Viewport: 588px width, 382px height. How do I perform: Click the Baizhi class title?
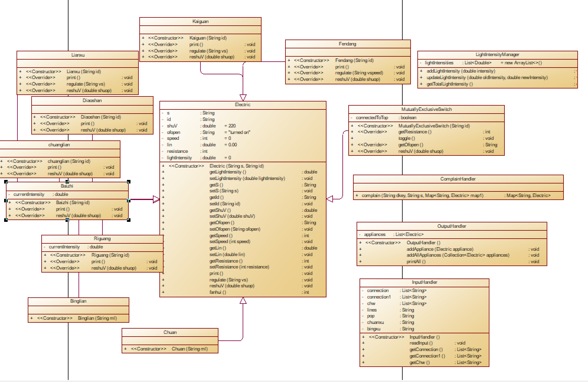pos(67,186)
